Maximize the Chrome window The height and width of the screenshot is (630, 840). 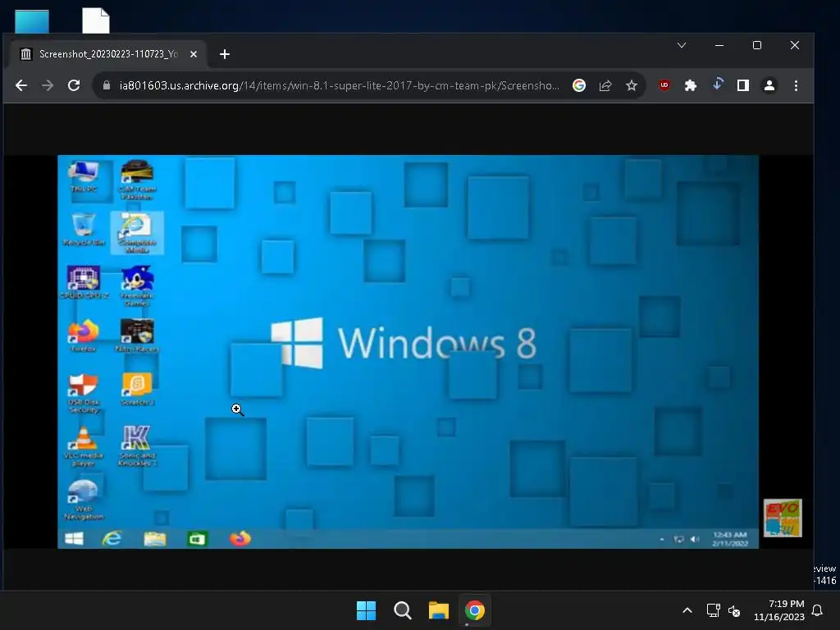tap(757, 45)
